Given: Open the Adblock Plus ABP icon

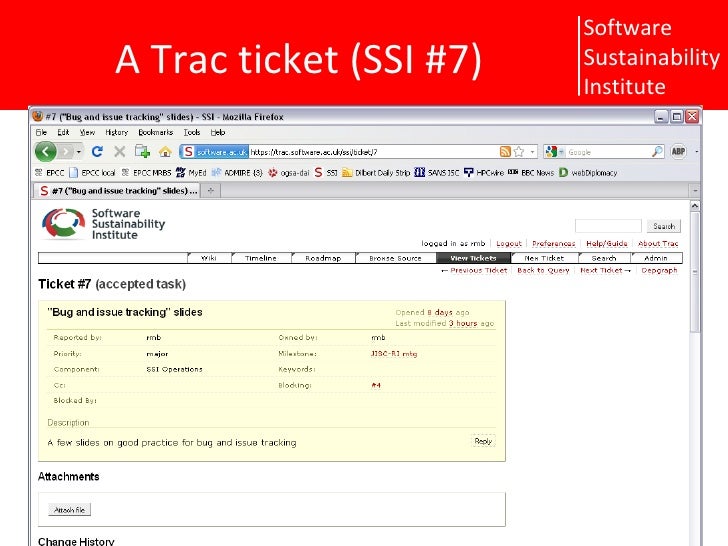Looking at the screenshot, I should click(678, 151).
